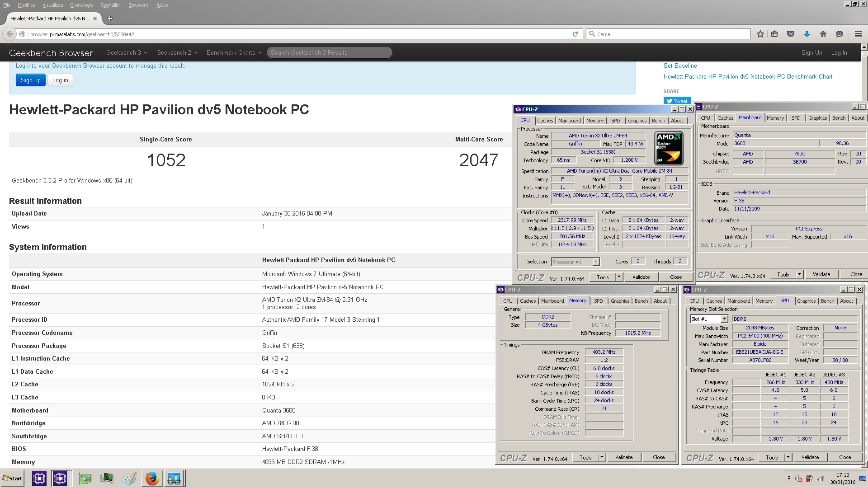Open the Processor #1 selection combo box
The height and width of the screenshot is (488, 868).
[576, 262]
